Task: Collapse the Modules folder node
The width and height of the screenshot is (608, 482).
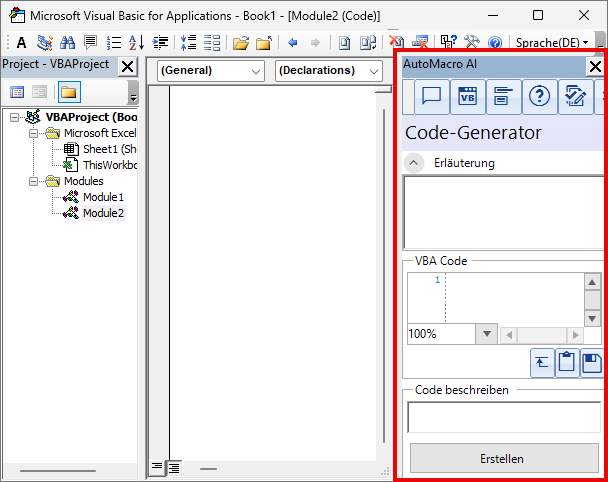Action: coord(34,181)
